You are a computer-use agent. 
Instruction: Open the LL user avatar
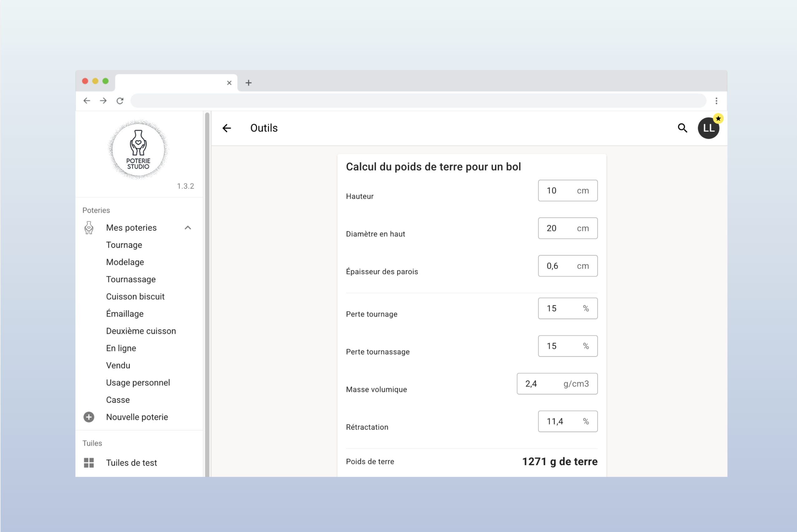coord(708,128)
